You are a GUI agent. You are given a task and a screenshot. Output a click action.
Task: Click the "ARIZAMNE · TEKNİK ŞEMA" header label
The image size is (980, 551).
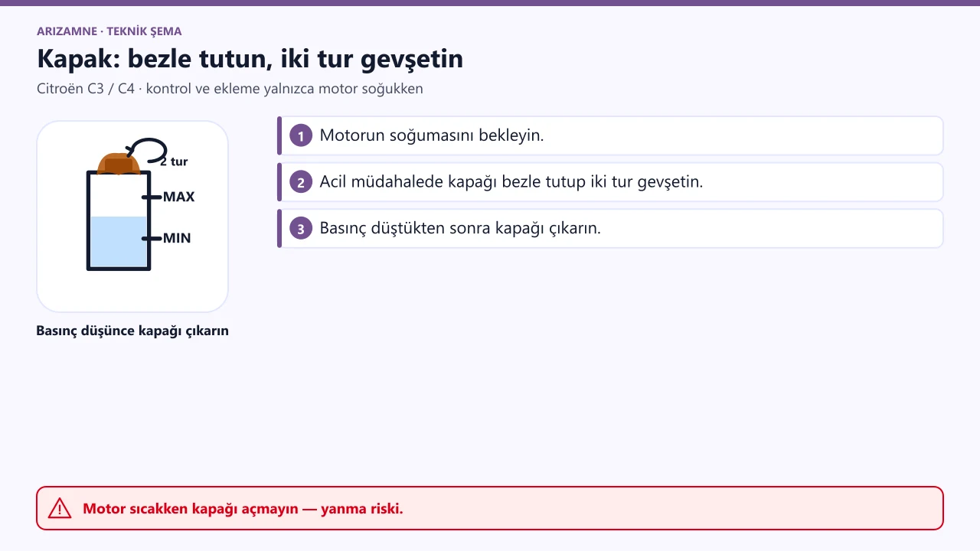coord(109,31)
